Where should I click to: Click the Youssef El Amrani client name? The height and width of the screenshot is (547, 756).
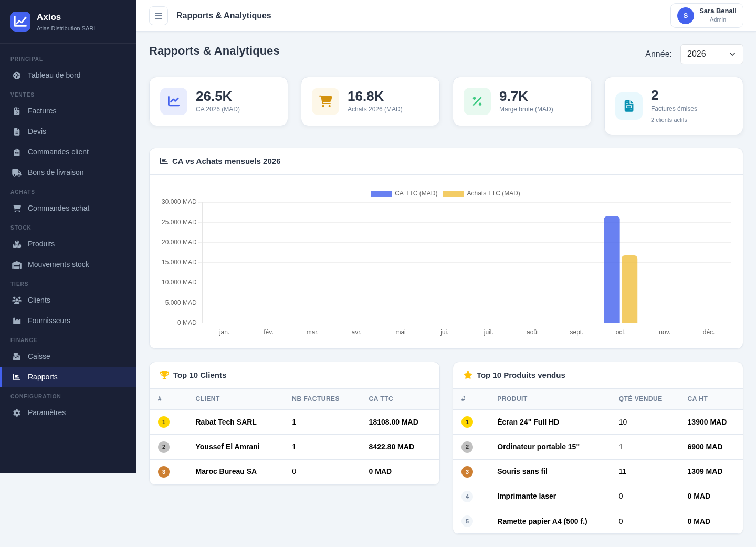point(228,447)
